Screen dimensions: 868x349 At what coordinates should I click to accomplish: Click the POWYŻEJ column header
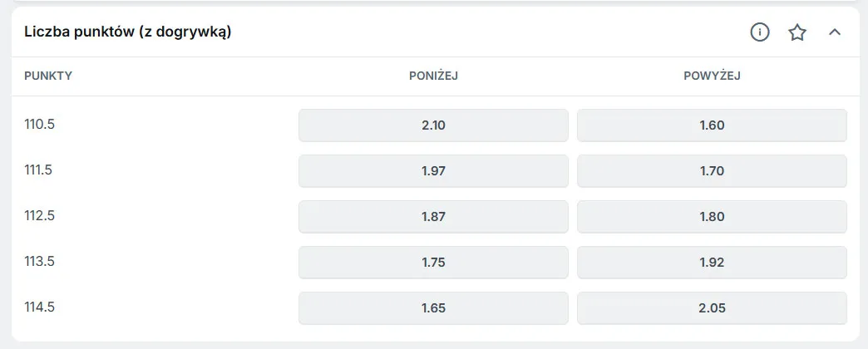tap(712, 76)
